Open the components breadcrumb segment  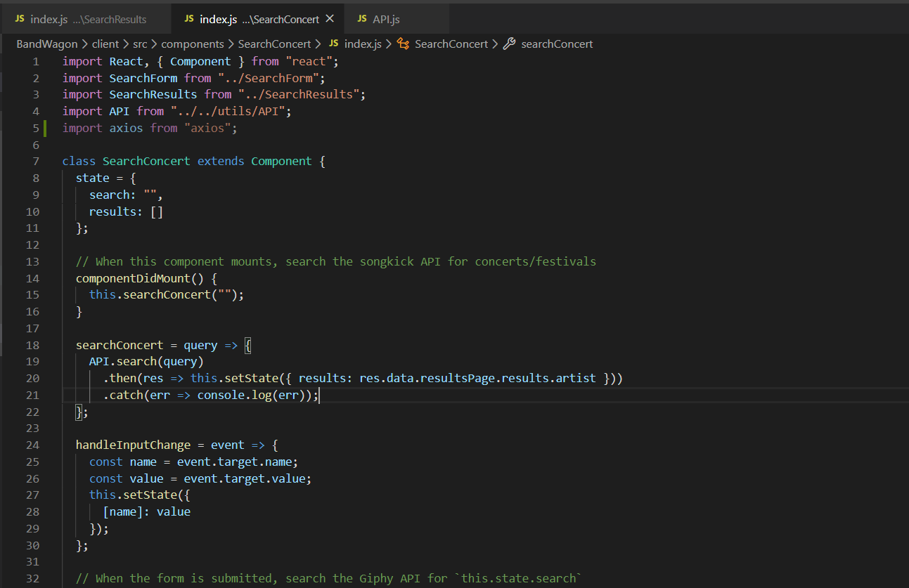point(193,44)
